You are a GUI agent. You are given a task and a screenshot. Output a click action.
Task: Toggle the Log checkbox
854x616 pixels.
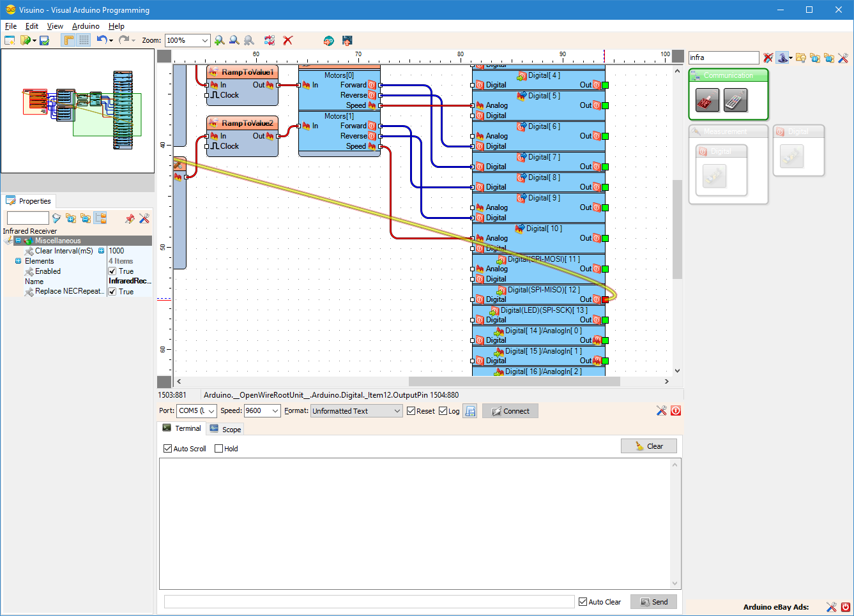[443, 411]
